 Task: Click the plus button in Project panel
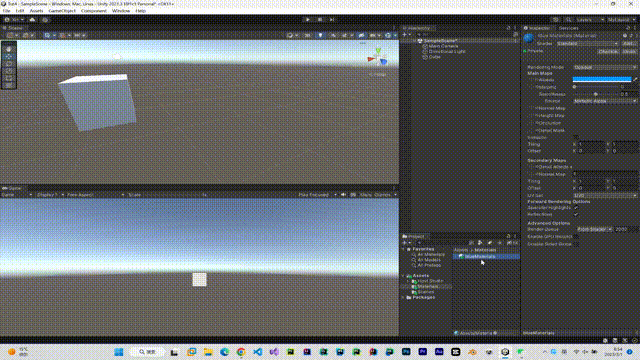click(x=405, y=243)
